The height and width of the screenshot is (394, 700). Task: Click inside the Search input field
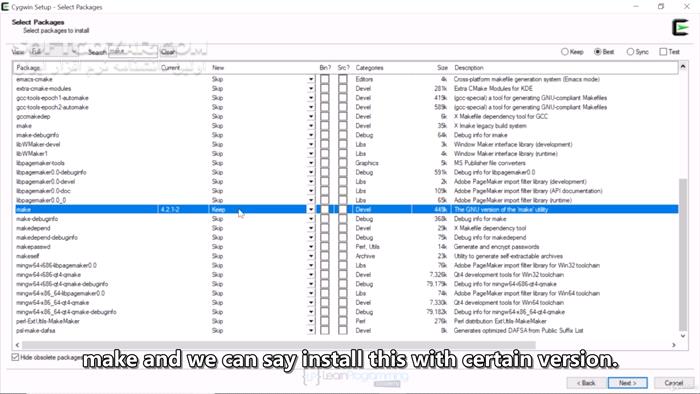133,52
